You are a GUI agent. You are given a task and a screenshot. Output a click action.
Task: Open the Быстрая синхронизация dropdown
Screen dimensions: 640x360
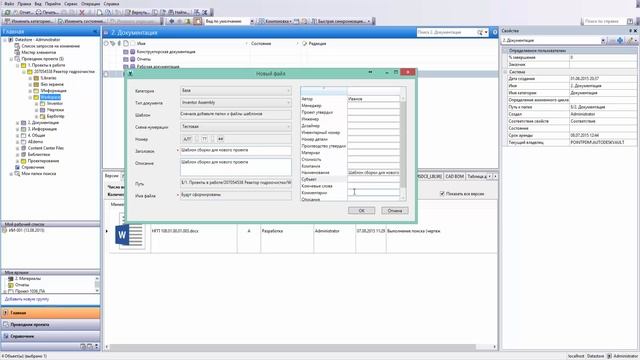click(x=342, y=21)
